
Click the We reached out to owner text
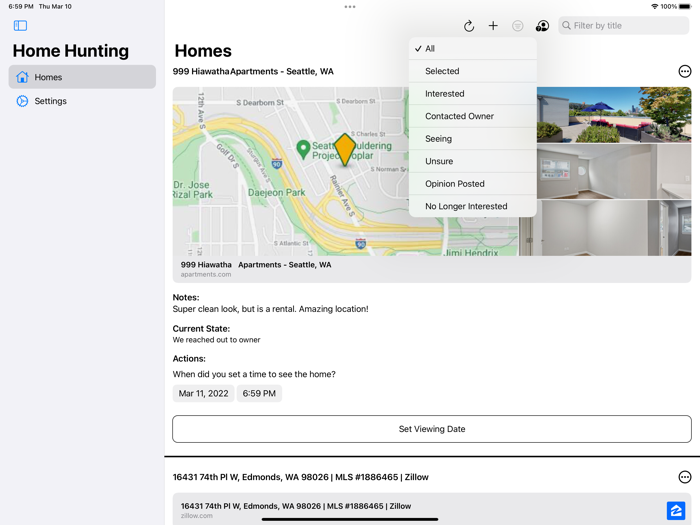coord(216,340)
